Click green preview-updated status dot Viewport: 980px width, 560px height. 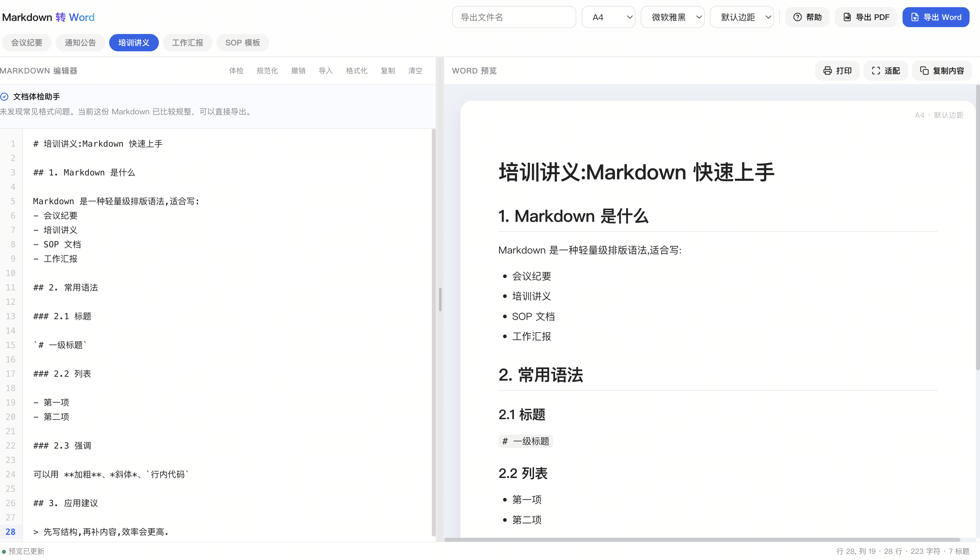click(x=4, y=552)
